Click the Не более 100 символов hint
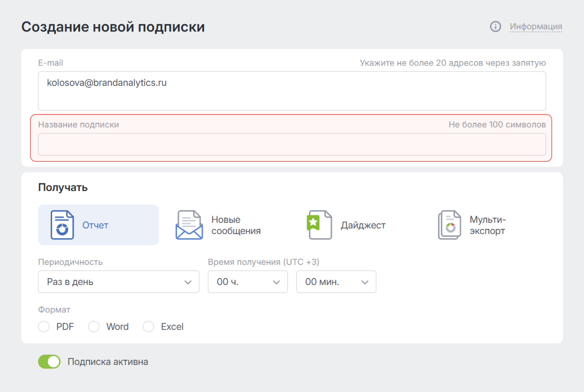Screen dimensions: 584x392 [x=497, y=125]
